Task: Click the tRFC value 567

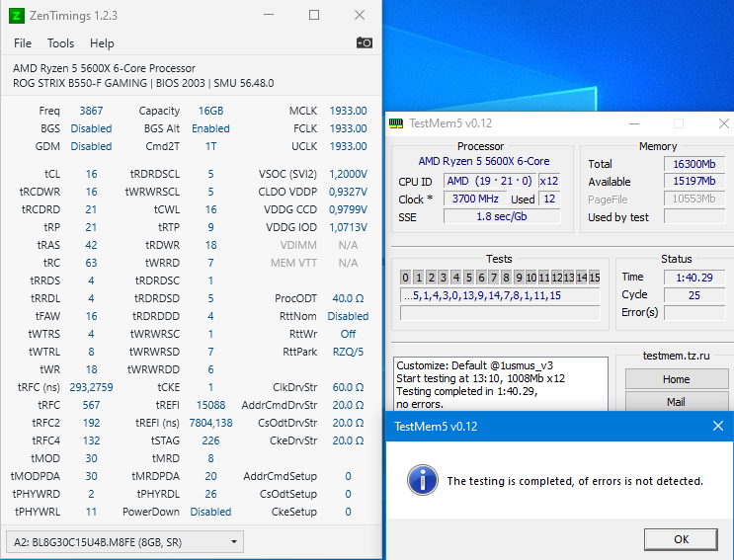Action: (91, 405)
